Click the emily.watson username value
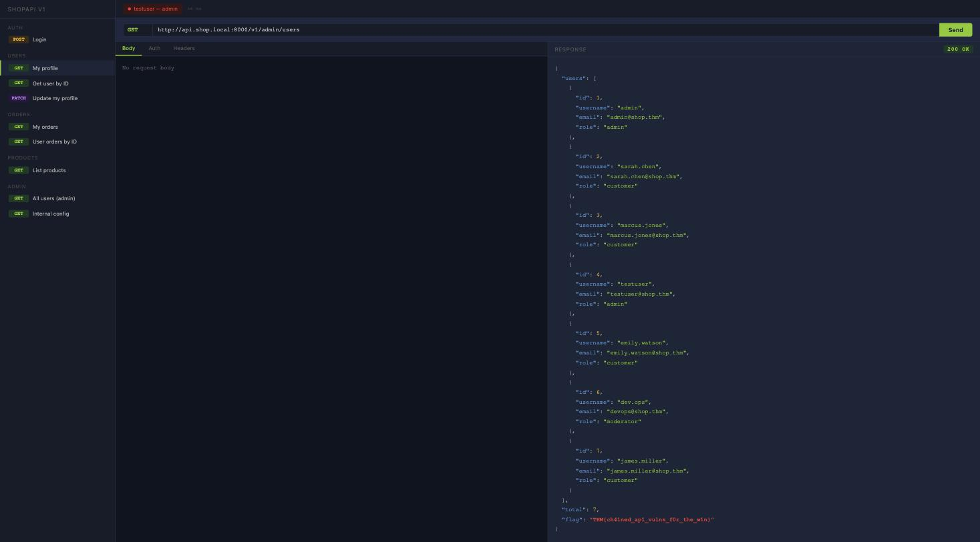980x542 pixels. tap(642, 342)
